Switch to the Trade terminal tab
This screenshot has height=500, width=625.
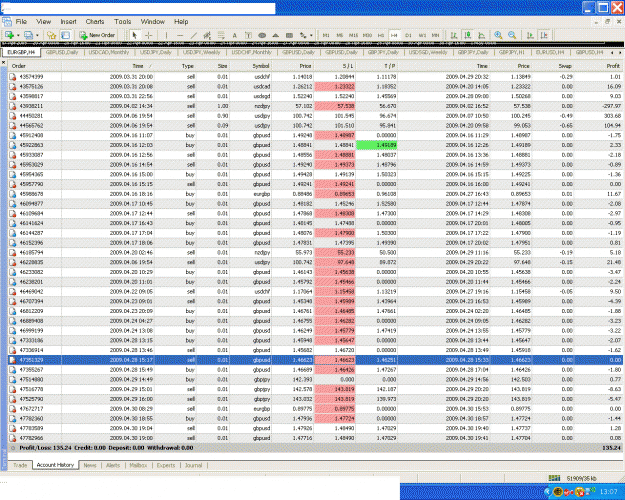click(x=20, y=465)
